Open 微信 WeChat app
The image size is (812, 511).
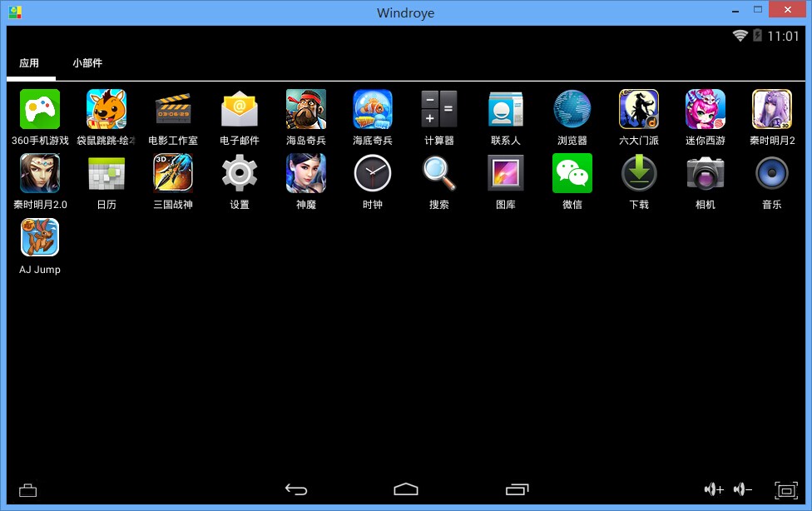click(572, 174)
